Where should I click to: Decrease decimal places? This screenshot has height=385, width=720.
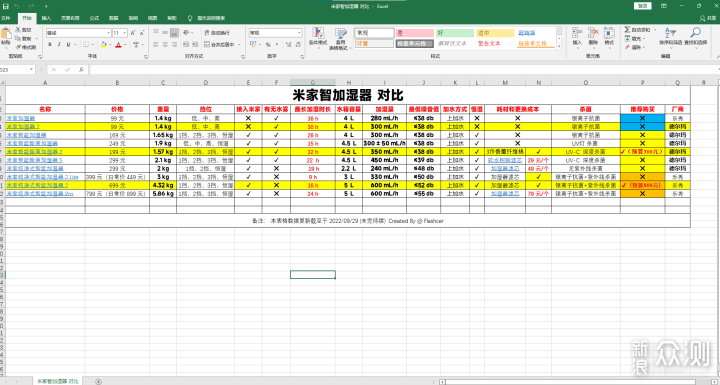298,45
